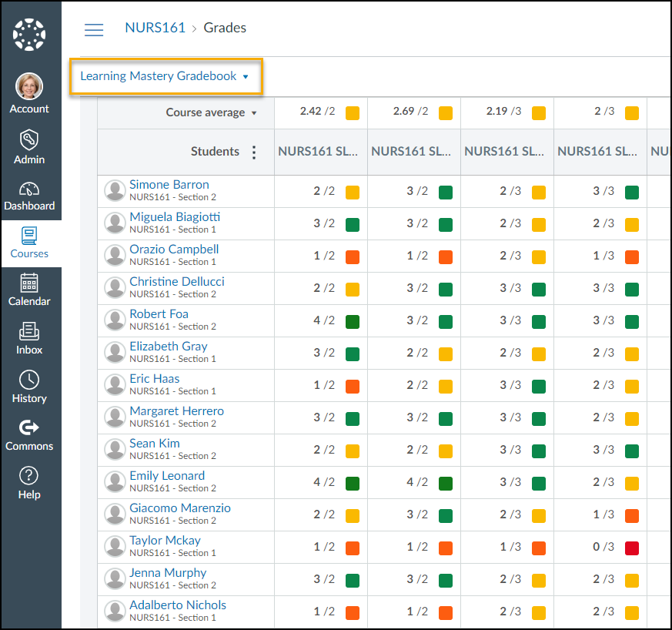The height and width of the screenshot is (630, 672).
Task: Open the first NURS161 SL outcome header
Action: tap(320, 152)
